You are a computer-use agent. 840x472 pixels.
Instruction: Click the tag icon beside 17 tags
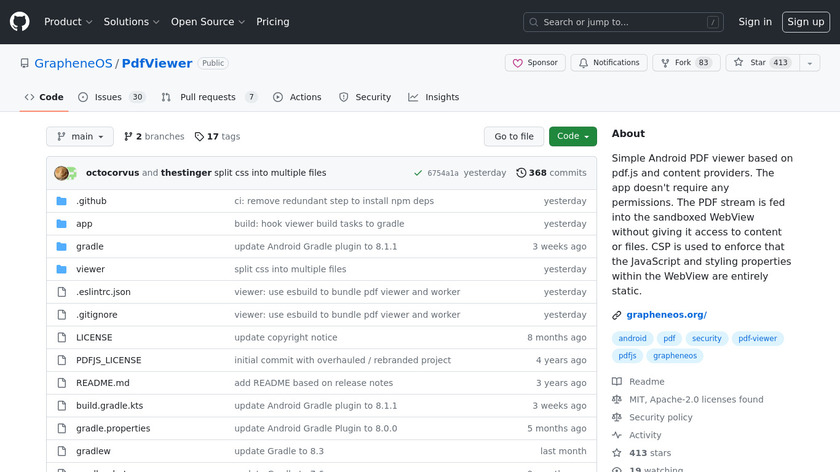click(x=199, y=137)
